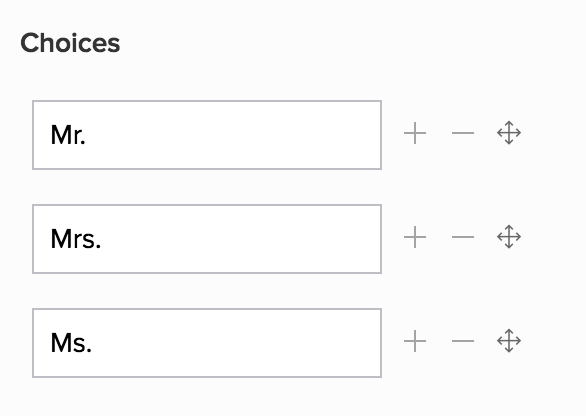
Task: Click the empty right side of Ms. field
Action: 235,343
